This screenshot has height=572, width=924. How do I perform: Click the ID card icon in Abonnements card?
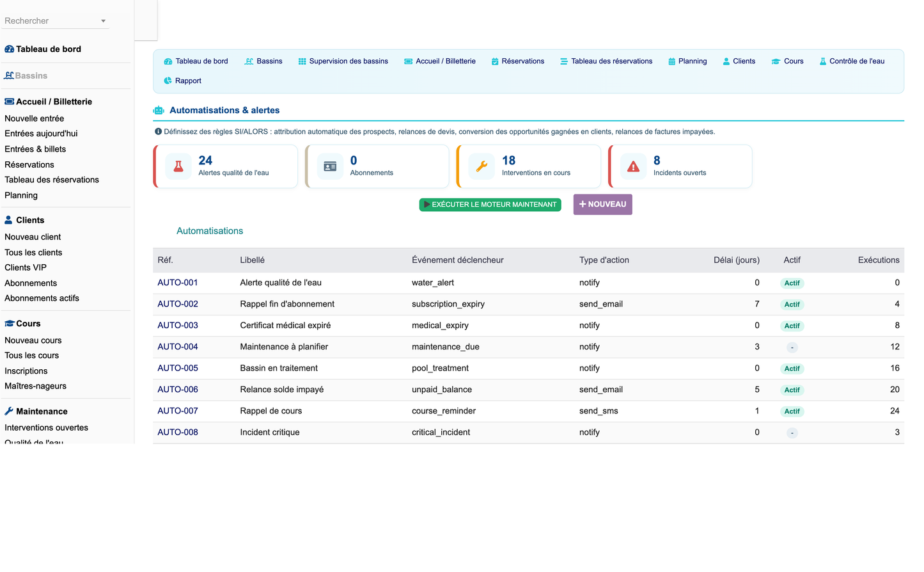(x=330, y=166)
